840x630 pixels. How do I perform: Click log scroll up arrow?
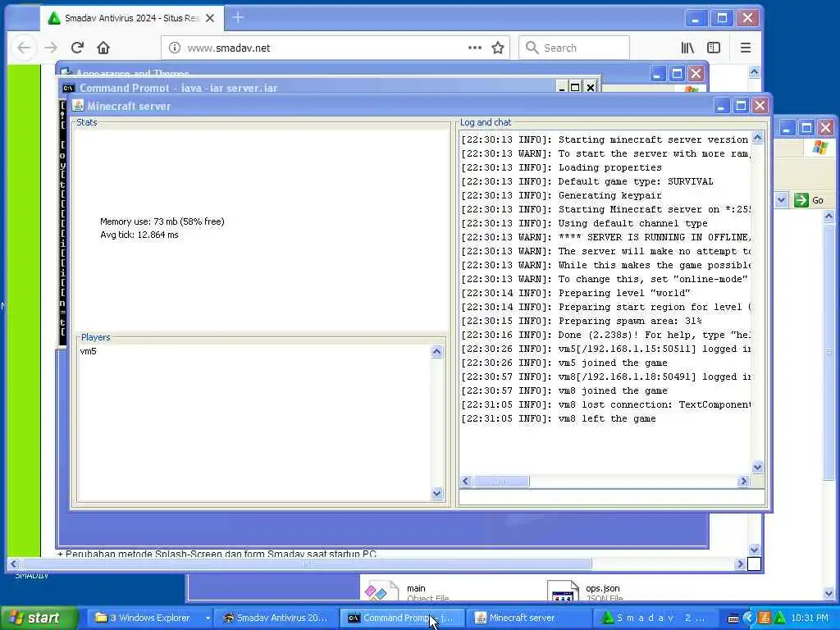point(757,138)
